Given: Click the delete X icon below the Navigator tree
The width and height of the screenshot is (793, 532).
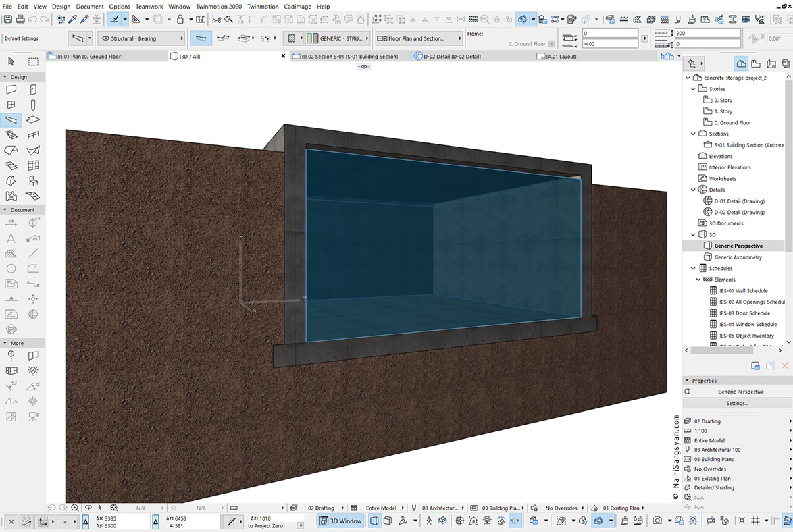Looking at the screenshot, I should point(785,365).
